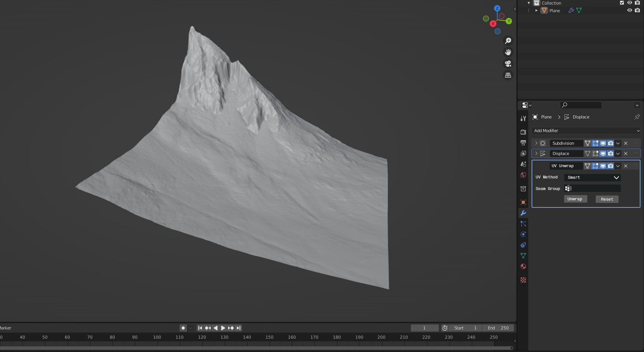Viewport: 644px width, 352px height.
Task: Open the Object properties tab
Action: point(523,202)
